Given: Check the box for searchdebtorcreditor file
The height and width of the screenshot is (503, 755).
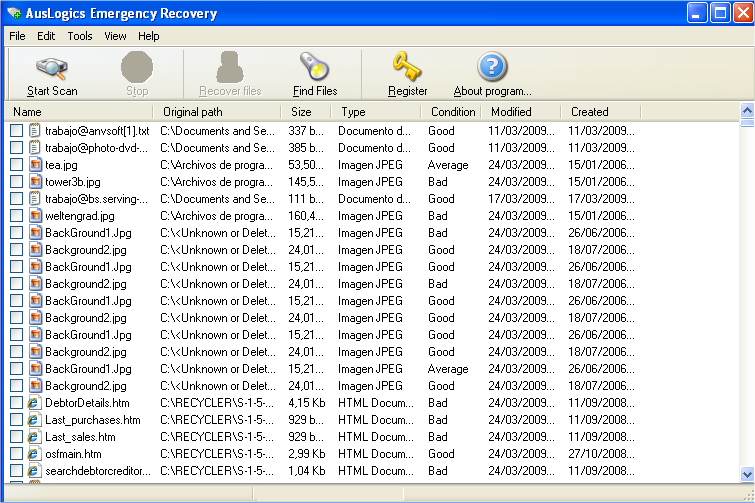Looking at the screenshot, I should [16, 471].
